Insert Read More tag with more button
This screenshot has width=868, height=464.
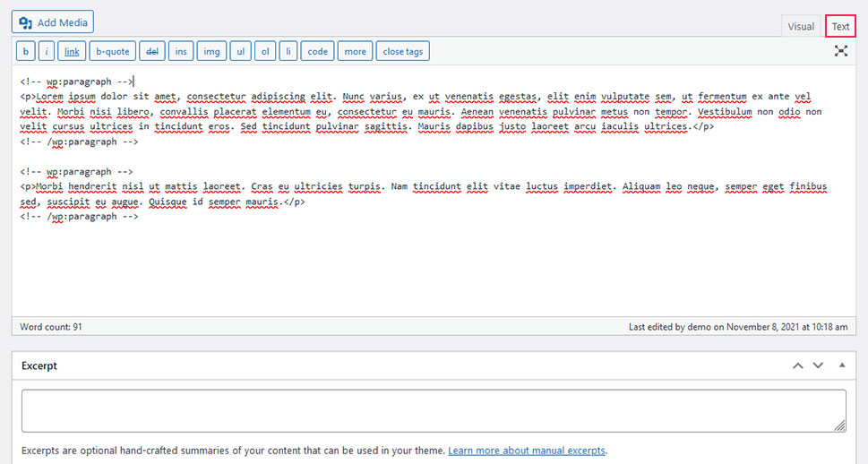click(x=355, y=51)
